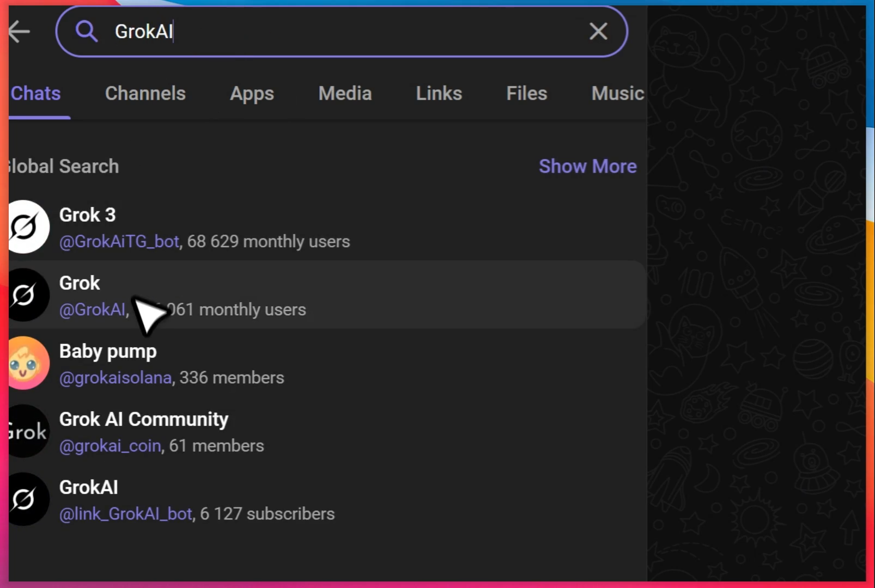Screen dimensions: 875x588
Task: Clear the search with the X icon
Action: 598,32
